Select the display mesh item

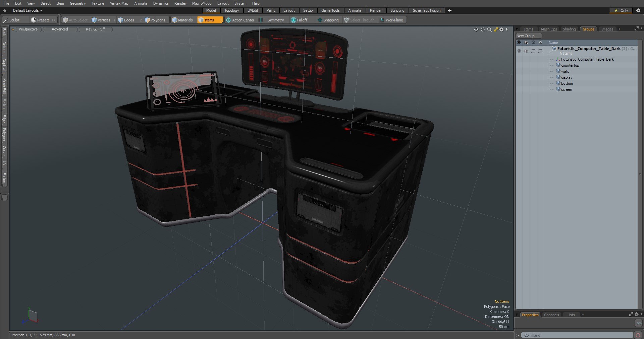tap(567, 77)
